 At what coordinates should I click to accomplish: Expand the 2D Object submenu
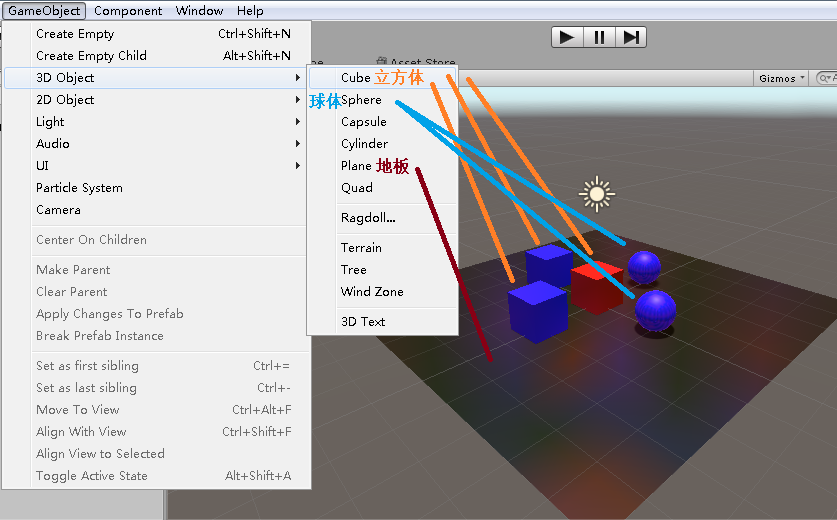(x=157, y=100)
